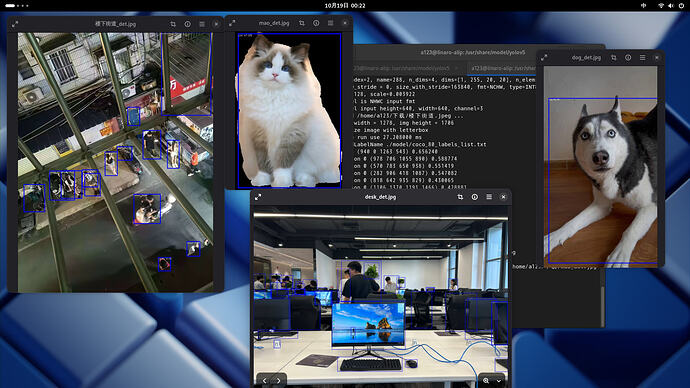This screenshot has height=388, width=690.
Task: Open main menu of street _det.jpg window
Action: (202, 24)
